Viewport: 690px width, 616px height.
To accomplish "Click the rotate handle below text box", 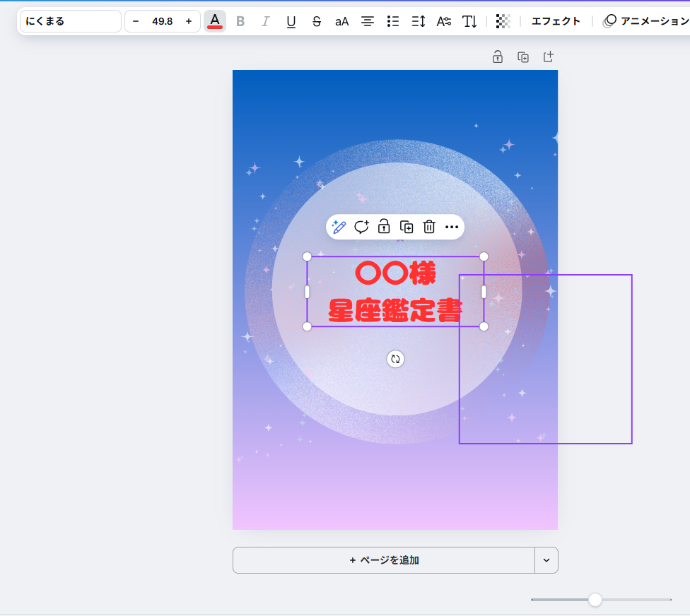I will coord(396,360).
